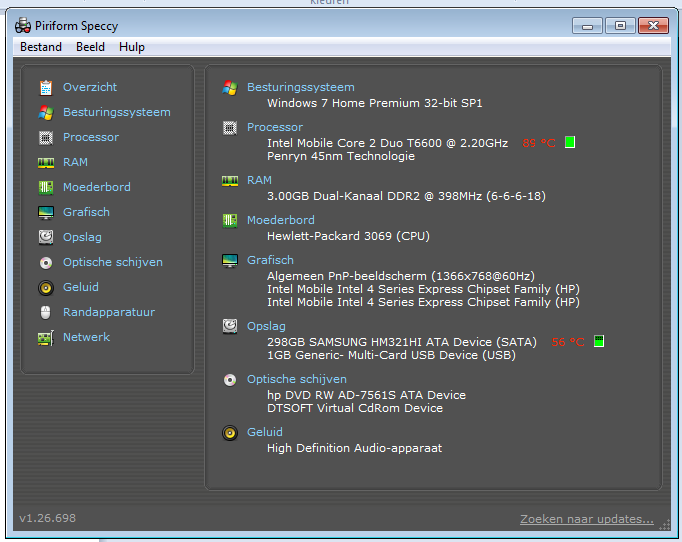682x542 pixels.
Task: Click Besturingssysteem heading link in summary
Action: point(301,87)
